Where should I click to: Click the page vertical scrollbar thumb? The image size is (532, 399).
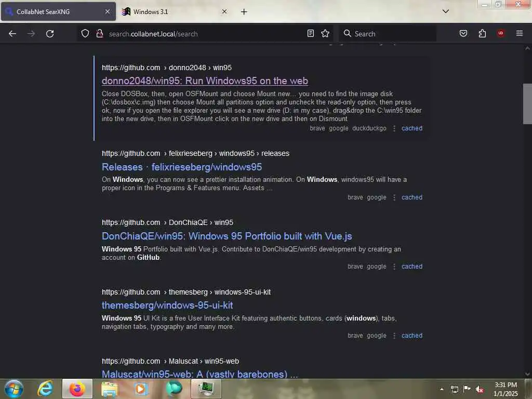click(527, 104)
